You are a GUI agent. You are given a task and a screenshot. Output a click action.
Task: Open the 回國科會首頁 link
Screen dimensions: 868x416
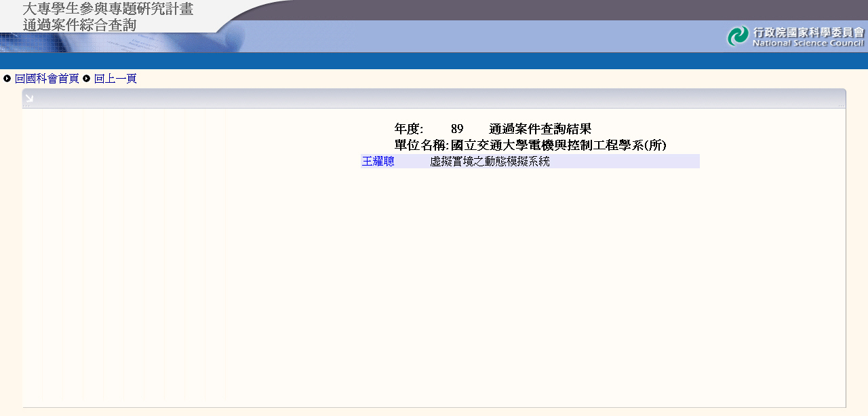47,79
